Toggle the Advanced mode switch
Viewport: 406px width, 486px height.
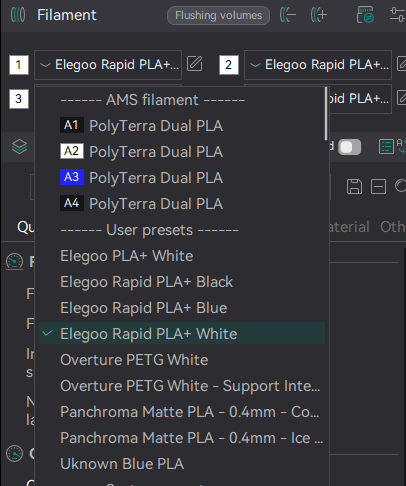tap(349, 147)
